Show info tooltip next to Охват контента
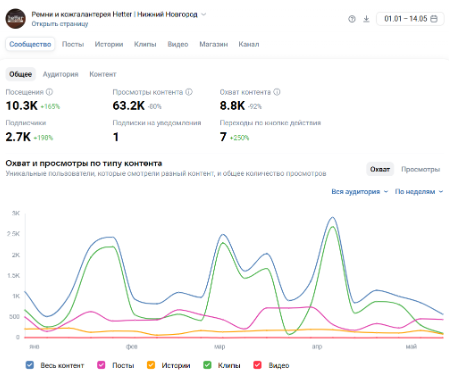Screen dimensions: 449x375 (x=277, y=92)
